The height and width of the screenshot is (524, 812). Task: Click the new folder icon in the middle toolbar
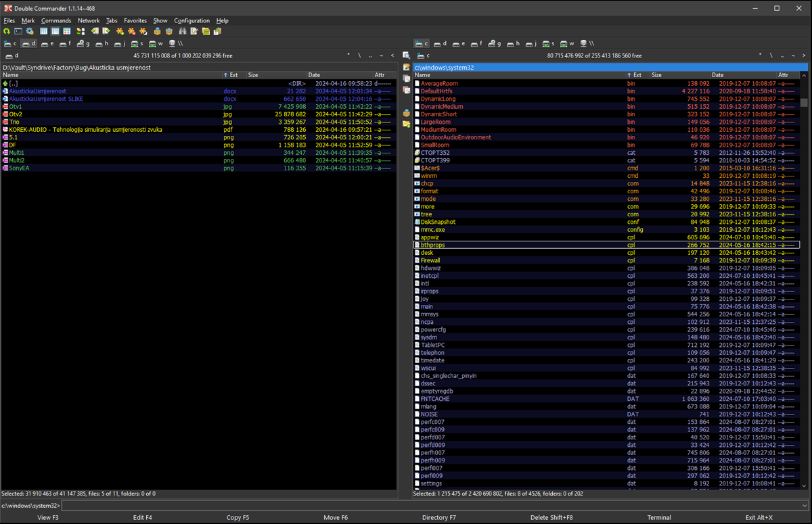pos(406,124)
